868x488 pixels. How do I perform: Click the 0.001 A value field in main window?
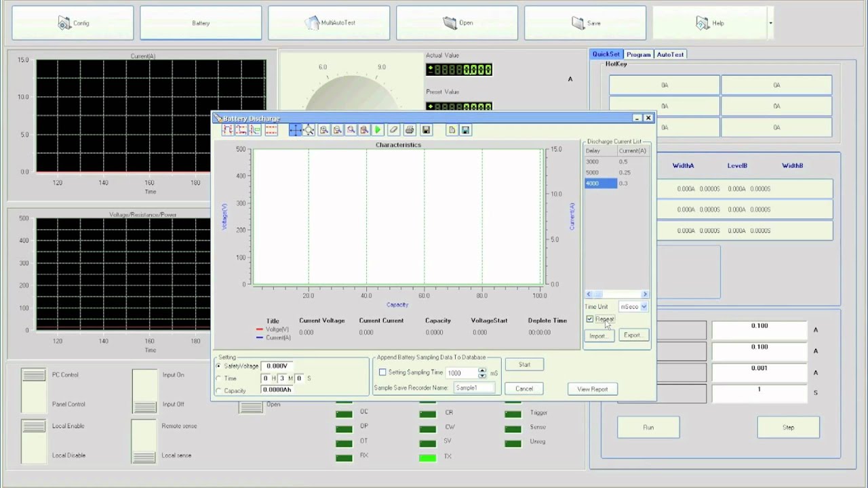[x=759, y=372]
